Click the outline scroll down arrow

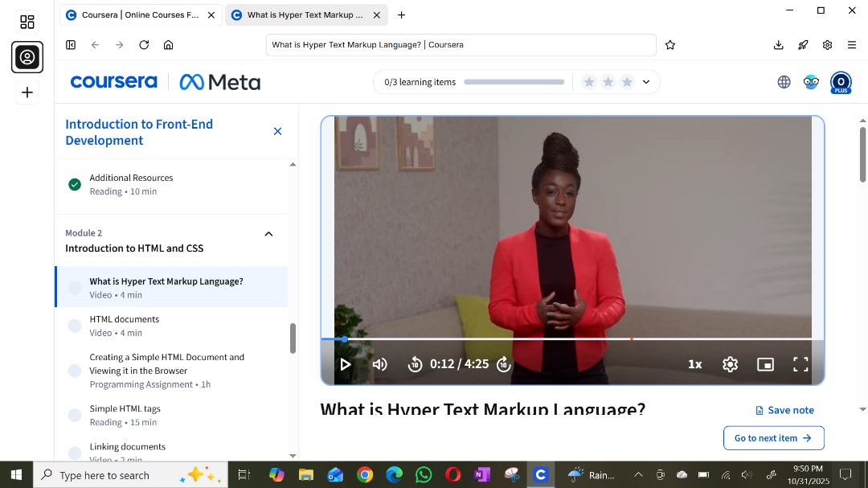[293, 456]
